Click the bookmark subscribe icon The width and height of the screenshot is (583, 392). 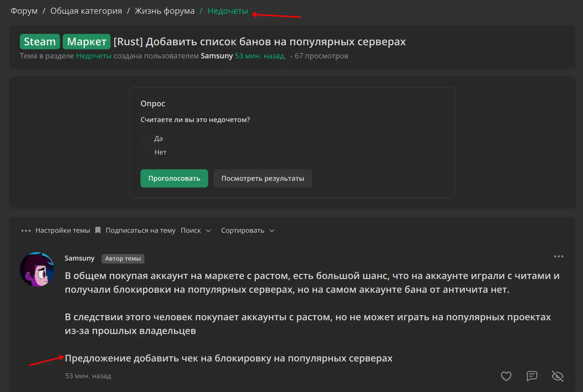point(98,230)
